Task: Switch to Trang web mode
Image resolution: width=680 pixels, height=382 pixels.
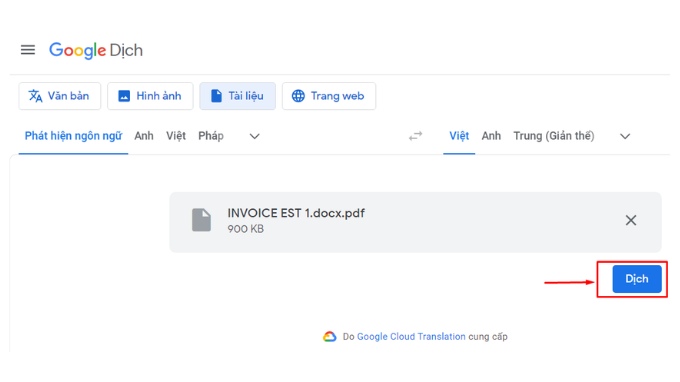Action: pyautogui.click(x=329, y=96)
